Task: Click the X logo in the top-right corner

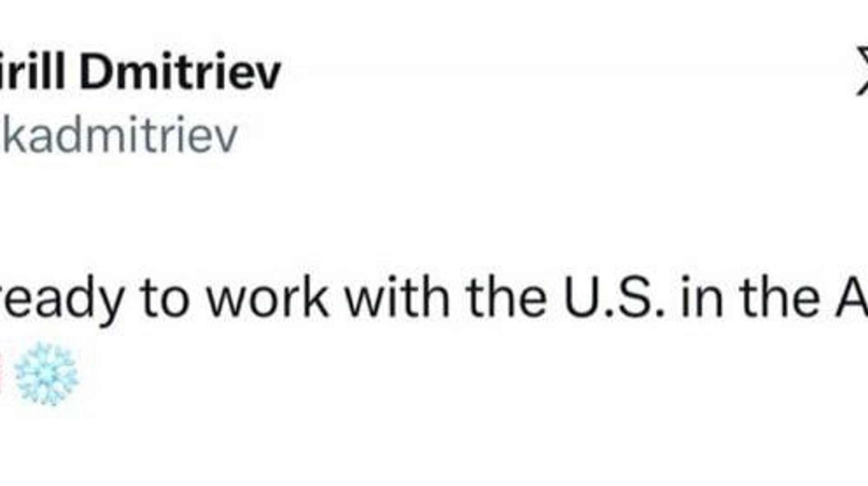Action: tap(861, 72)
